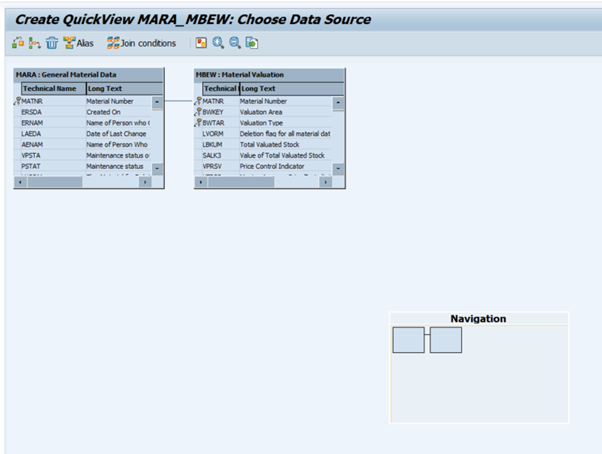Viewport: 602px width, 454px height.
Task: Click 'Date of Last Change' cell
Action: coord(116,134)
